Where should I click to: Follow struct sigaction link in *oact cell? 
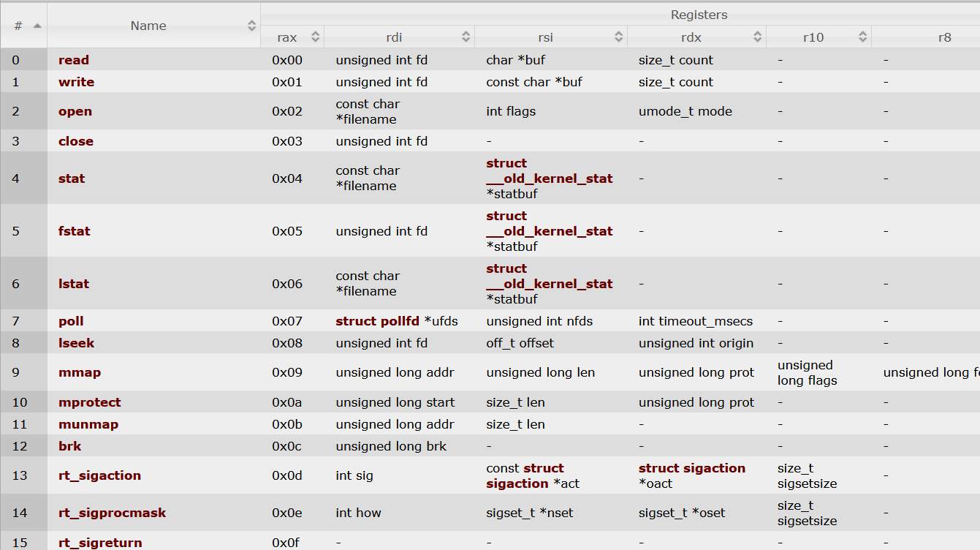pos(692,468)
